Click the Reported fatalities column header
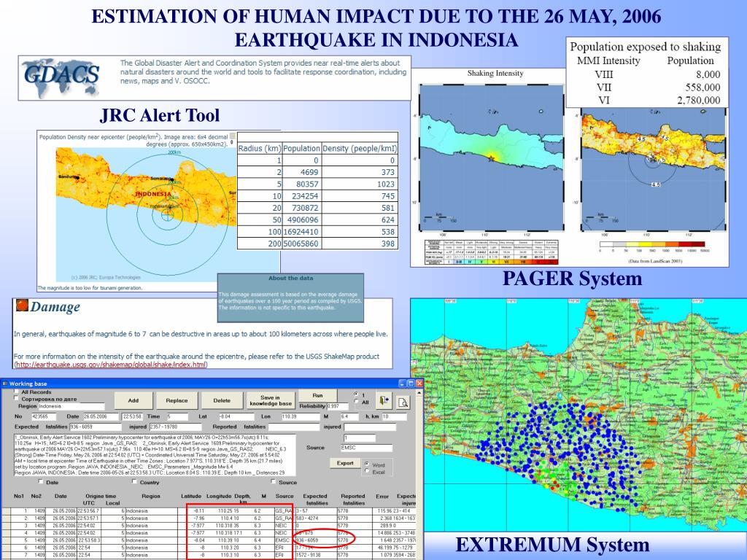747x560 pixels. [x=353, y=499]
